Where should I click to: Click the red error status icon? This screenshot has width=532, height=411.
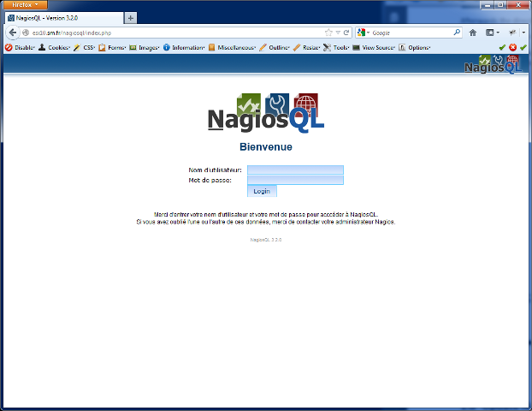(x=512, y=48)
